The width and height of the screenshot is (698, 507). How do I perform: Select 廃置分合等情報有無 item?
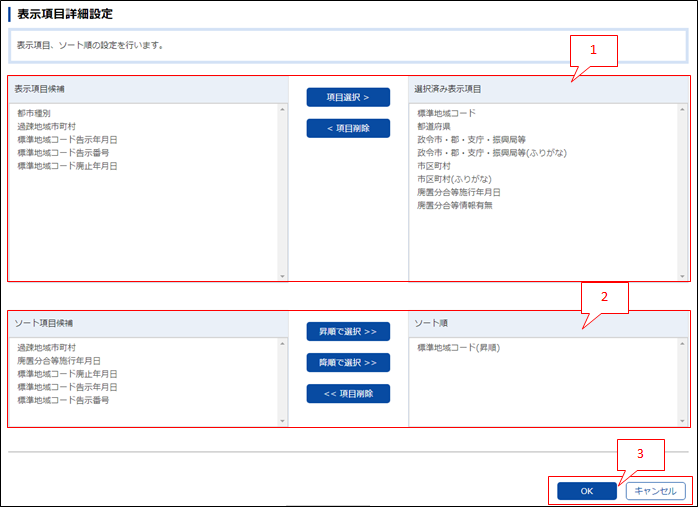click(x=455, y=205)
